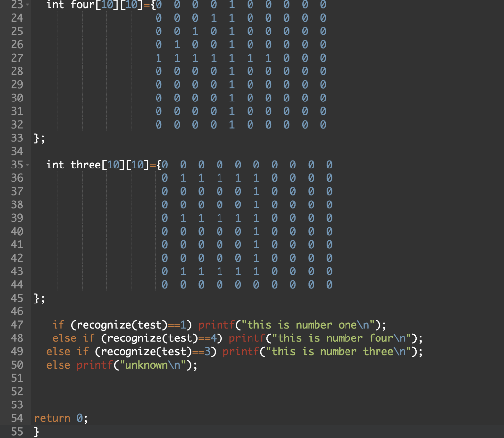Click line number 52 in the gutter

17,392
